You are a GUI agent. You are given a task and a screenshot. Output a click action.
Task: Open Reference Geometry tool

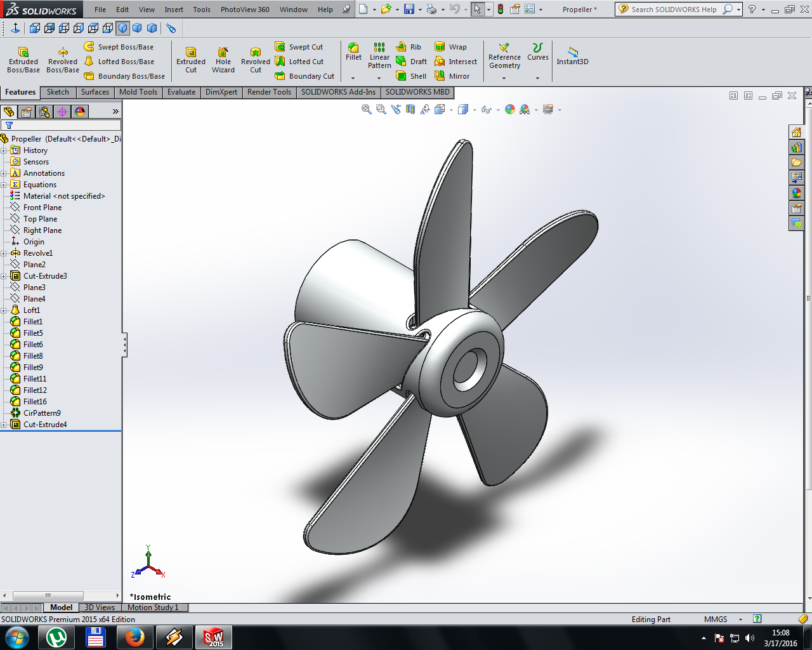pos(504,56)
